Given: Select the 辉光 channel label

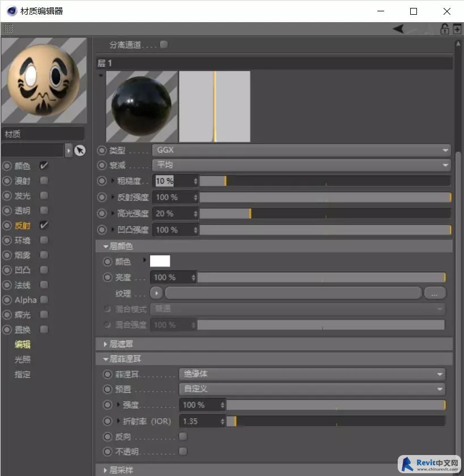Looking at the screenshot, I should click(23, 315).
